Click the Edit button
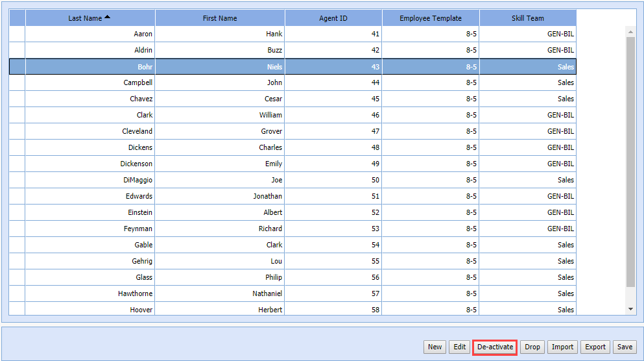The image size is (644, 361). click(x=459, y=347)
